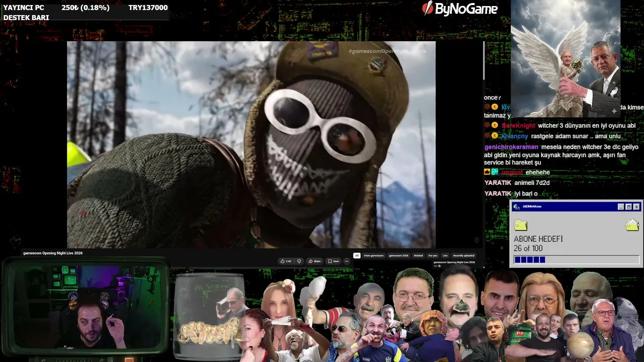This screenshot has height=362, width=644.
Task: Select the gamescom 2026 filter chip
Action: pyautogui.click(x=398, y=255)
